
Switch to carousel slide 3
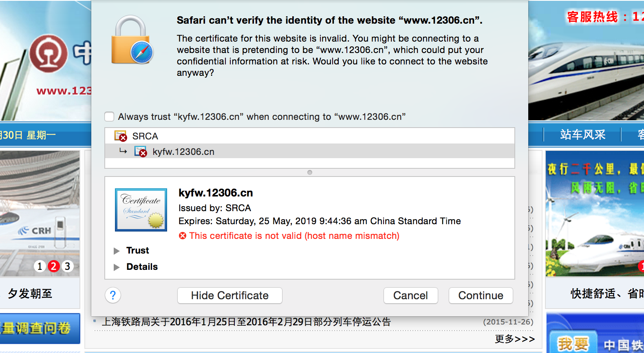tap(67, 266)
